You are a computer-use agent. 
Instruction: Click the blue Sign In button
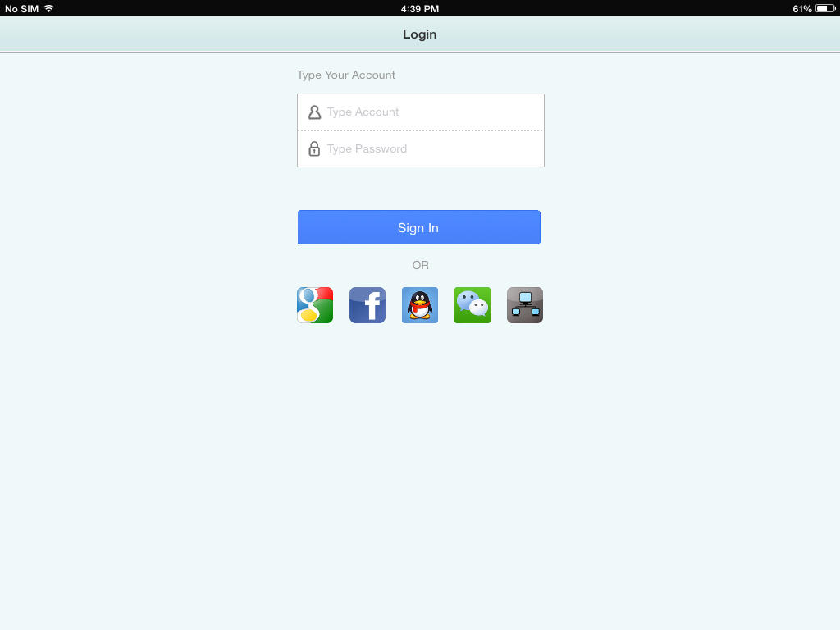tap(419, 227)
